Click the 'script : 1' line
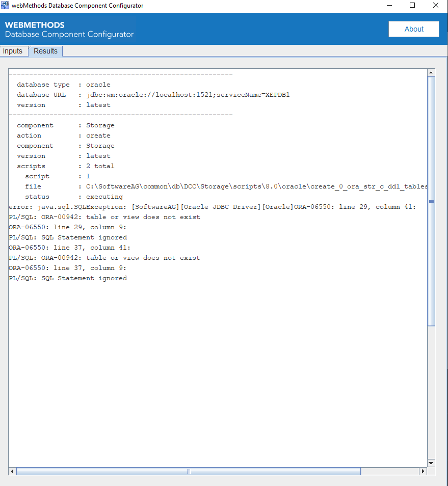 58,176
